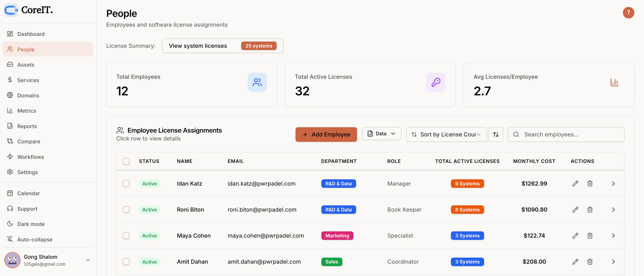Go to Calendar in sidebar
The image size is (644, 276).
click(x=48, y=193)
